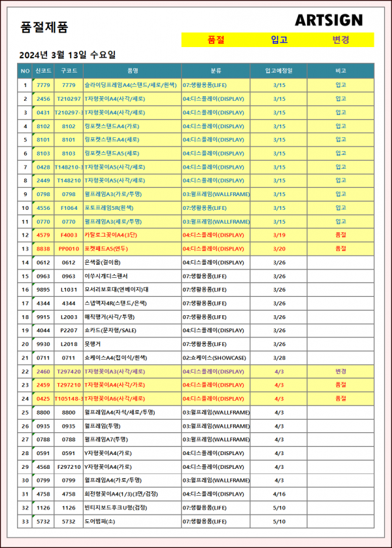Screen dimensions: 392x548
Task: Select the blue 입고 legend cell at the top
Action: pos(279,40)
